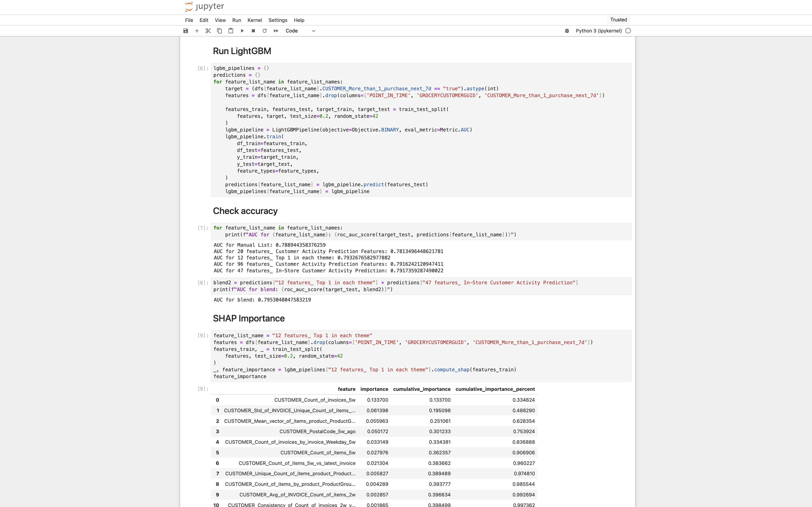Cut the selected cell with scissors icon
Screen dimensions: 812x507
pyautogui.click(x=208, y=31)
